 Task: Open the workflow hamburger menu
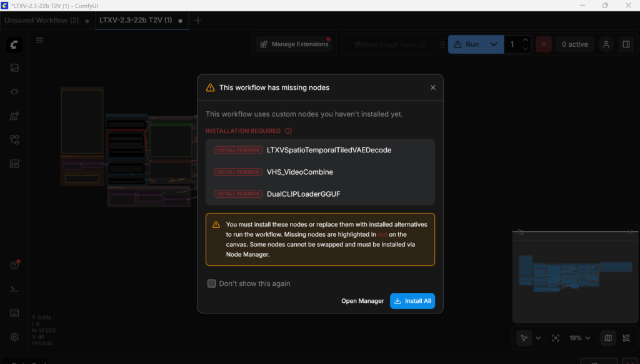click(39, 39)
